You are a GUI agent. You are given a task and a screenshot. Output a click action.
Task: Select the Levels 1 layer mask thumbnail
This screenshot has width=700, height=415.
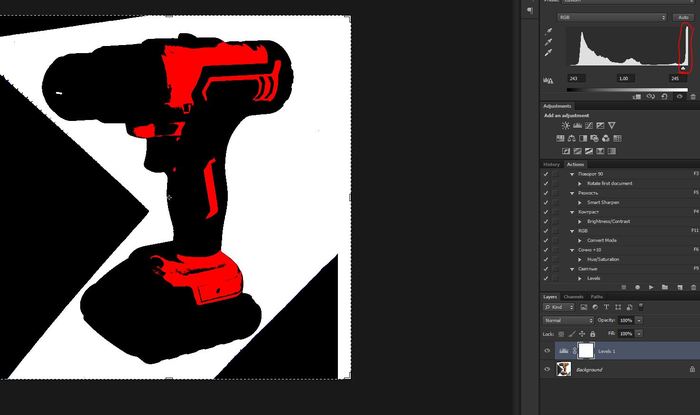tap(587, 350)
